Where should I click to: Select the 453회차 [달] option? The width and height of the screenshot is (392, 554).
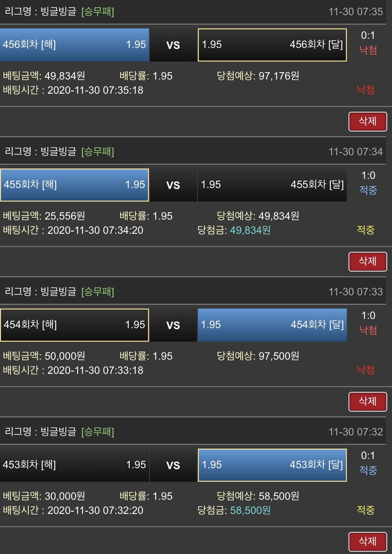pyautogui.click(x=272, y=465)
